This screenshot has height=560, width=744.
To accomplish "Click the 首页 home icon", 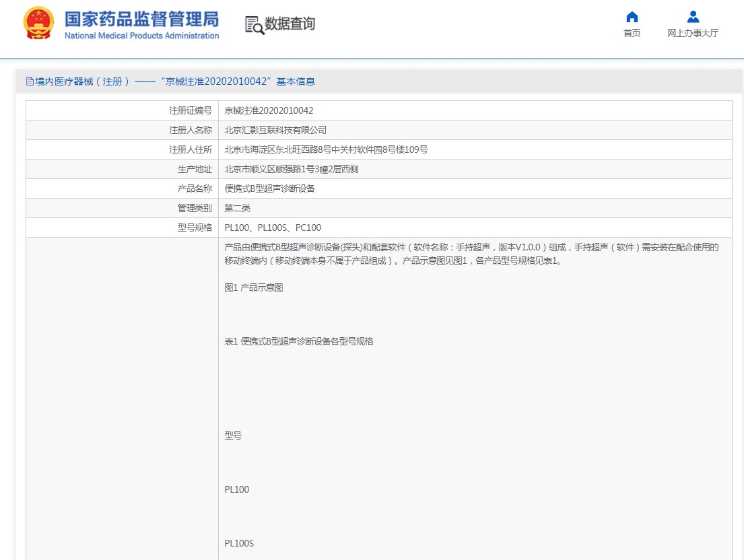I will coord(632,17).
